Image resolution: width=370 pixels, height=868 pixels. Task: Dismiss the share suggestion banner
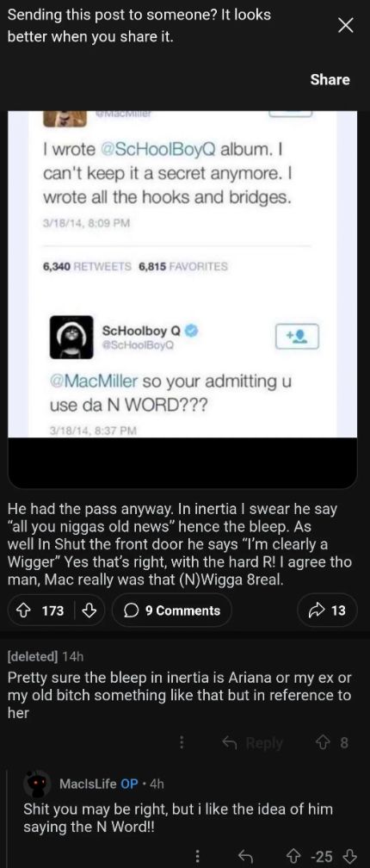pos(345,26)
